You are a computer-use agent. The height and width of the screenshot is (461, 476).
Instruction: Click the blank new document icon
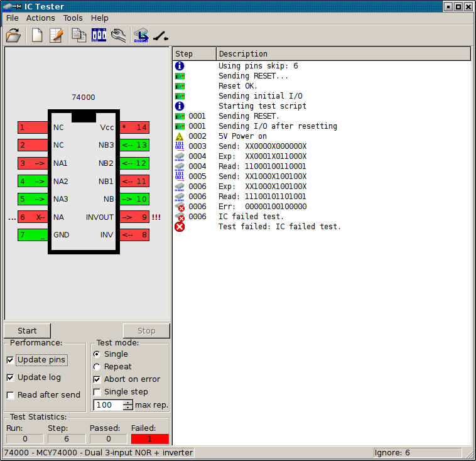tap(37, 36)
